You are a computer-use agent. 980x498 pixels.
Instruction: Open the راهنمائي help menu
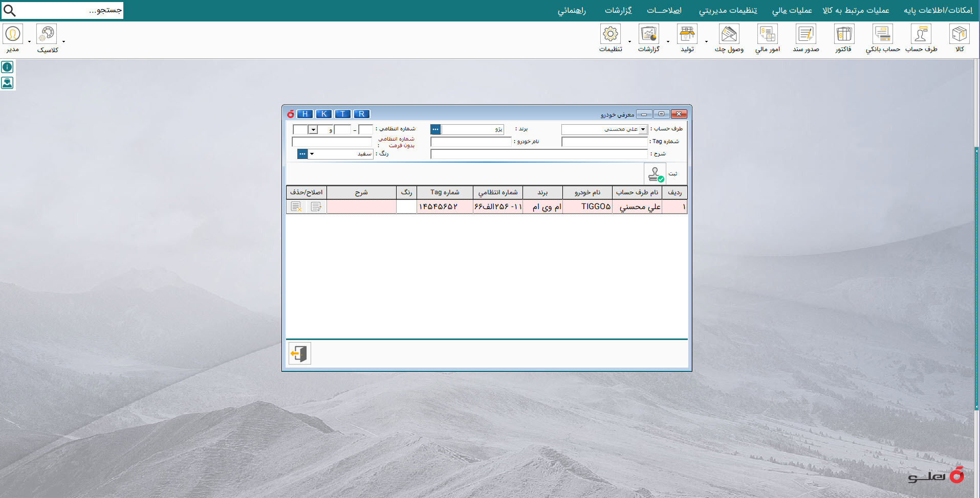coord(572,10)
